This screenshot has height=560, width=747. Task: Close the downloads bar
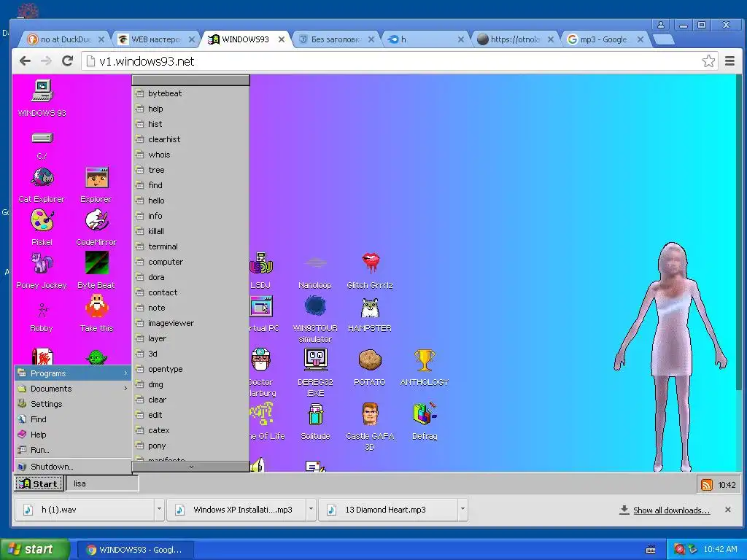click(x=727, y=510)
